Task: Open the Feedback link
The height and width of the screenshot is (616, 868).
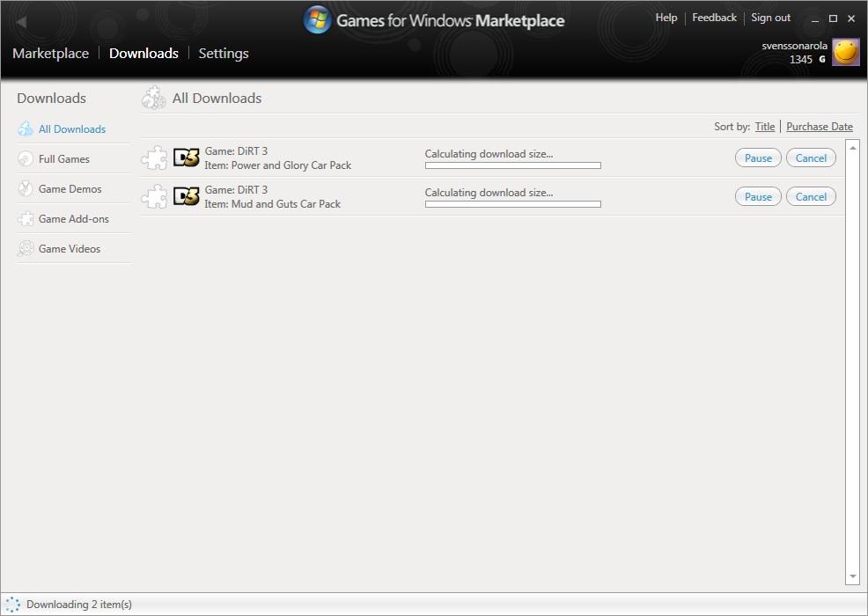Action: (714, 18)
